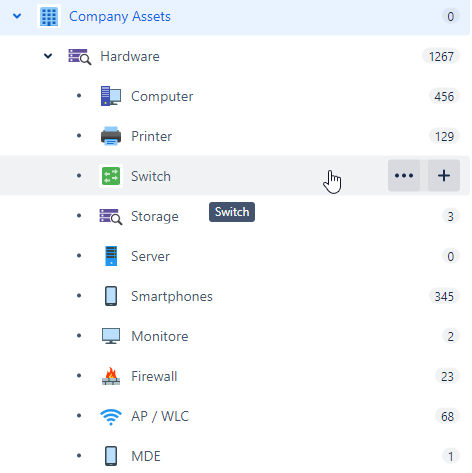
Task: Click the Printer count badge 129
Action: coord(444,136)
